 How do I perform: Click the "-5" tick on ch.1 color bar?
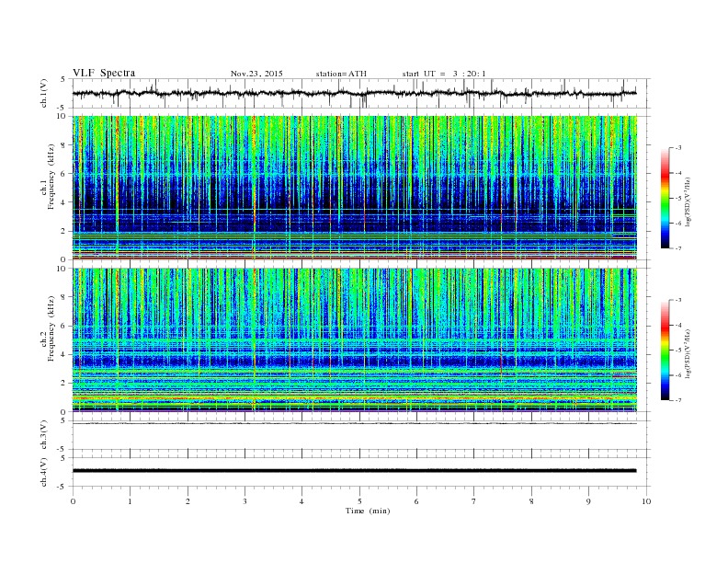(677, 199)
